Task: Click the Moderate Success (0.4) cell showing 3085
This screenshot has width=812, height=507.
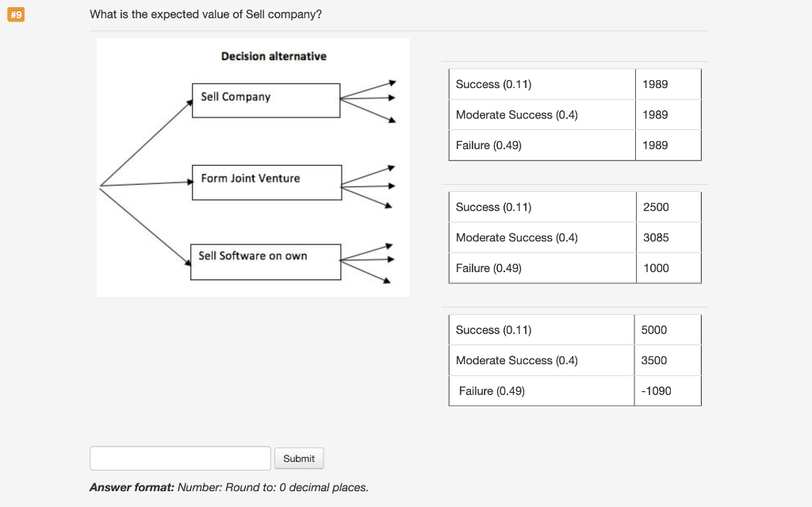Action: [667, 237]
